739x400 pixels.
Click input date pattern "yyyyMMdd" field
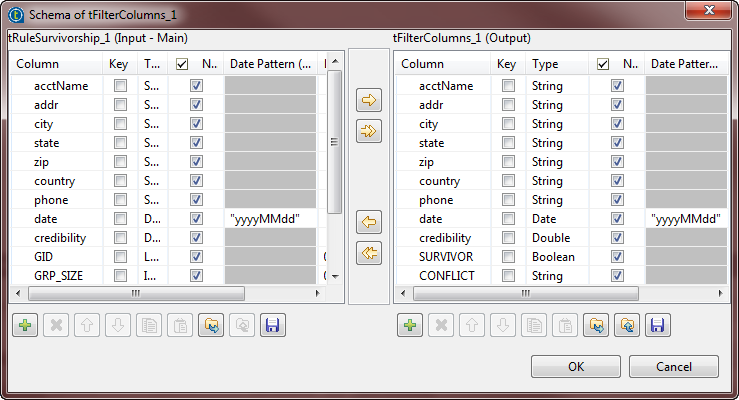pos(271,219)
